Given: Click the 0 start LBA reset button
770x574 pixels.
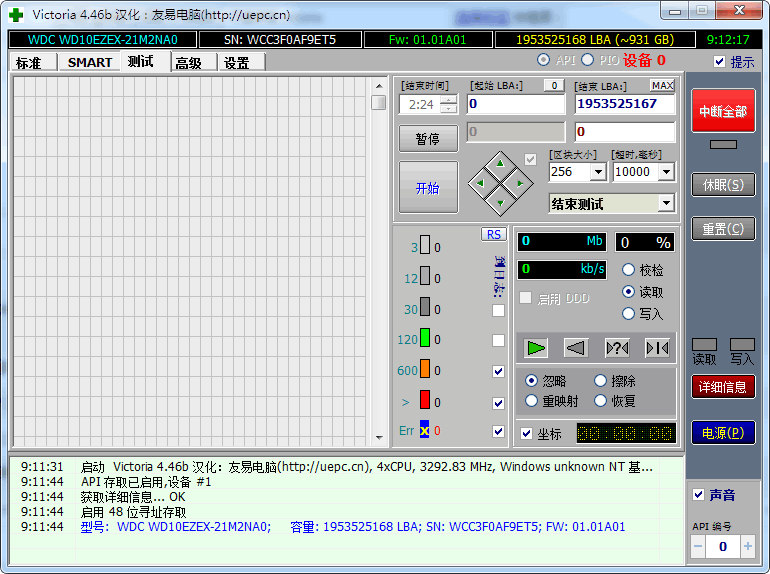Looking at the screenshot, I should coord(554,85).
